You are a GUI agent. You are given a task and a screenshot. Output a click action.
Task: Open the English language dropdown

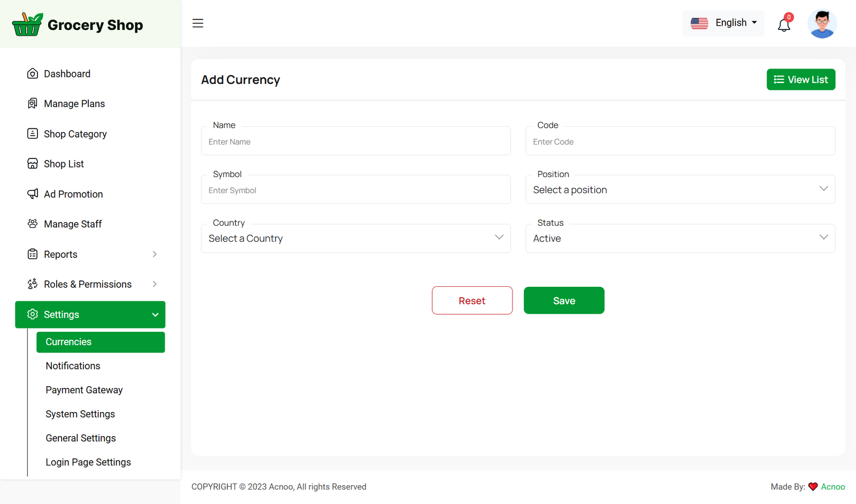(x=723, y=23)
